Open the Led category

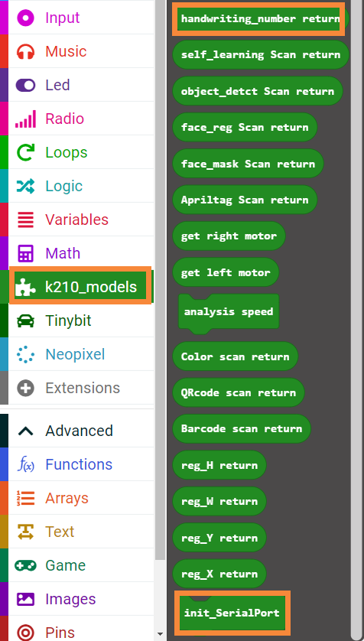pos(81,85)
